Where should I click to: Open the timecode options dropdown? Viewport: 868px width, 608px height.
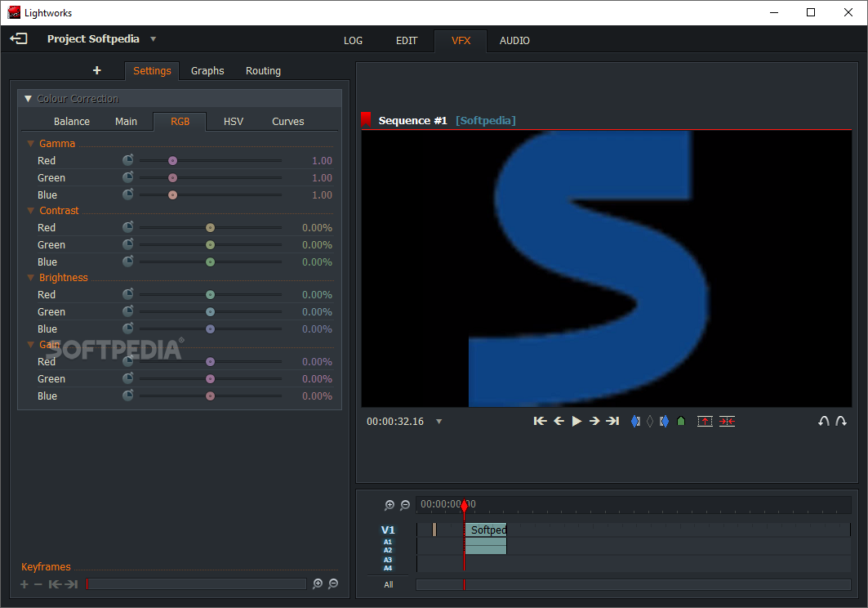439,422
